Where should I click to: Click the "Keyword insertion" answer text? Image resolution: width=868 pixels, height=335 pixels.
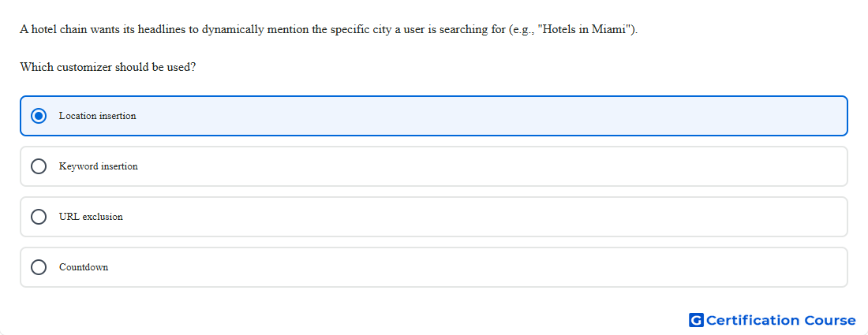coord(99,166)
